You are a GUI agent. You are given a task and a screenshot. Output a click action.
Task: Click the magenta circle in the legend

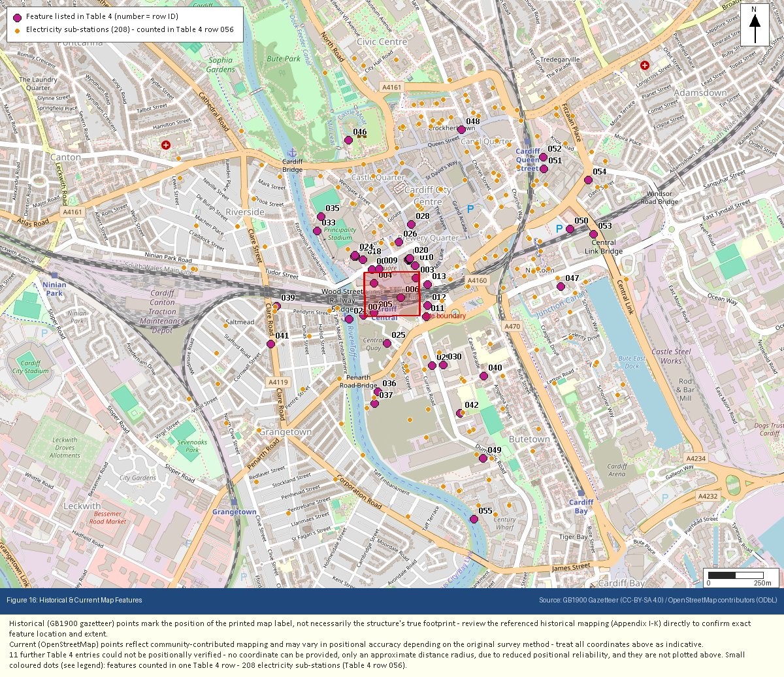17,17
